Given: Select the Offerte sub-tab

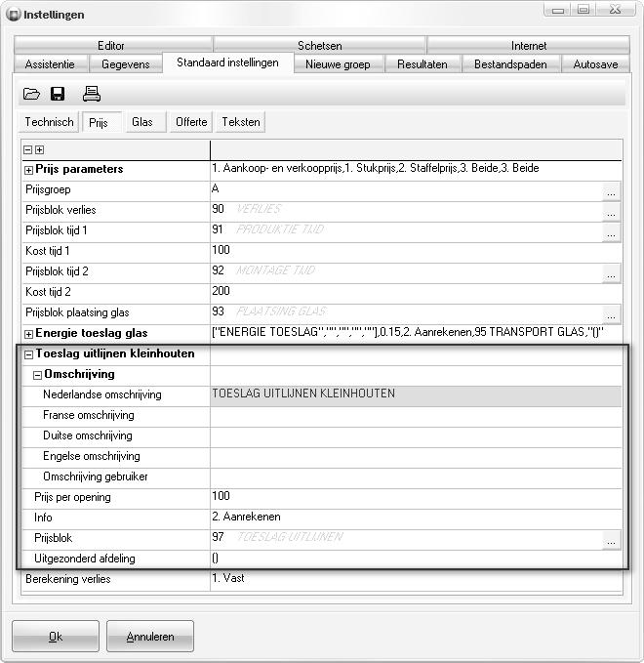Looking at the screenshot, I should coord(191,122).
